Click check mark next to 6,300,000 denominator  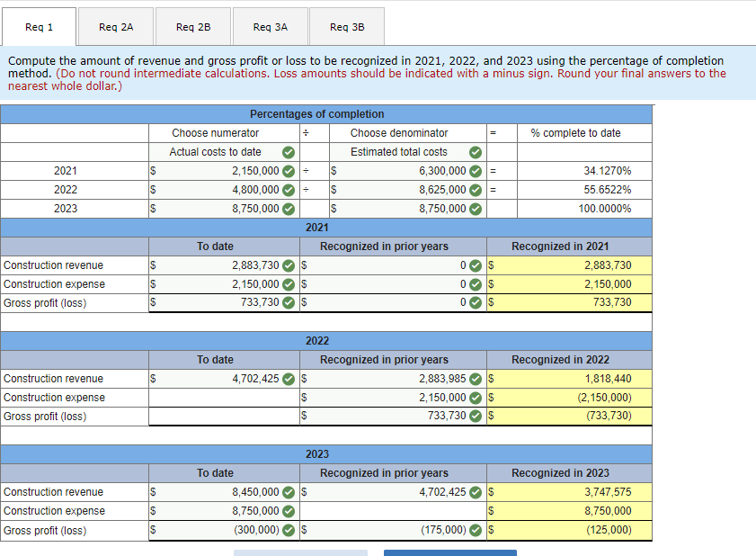(x=476, y=171)
